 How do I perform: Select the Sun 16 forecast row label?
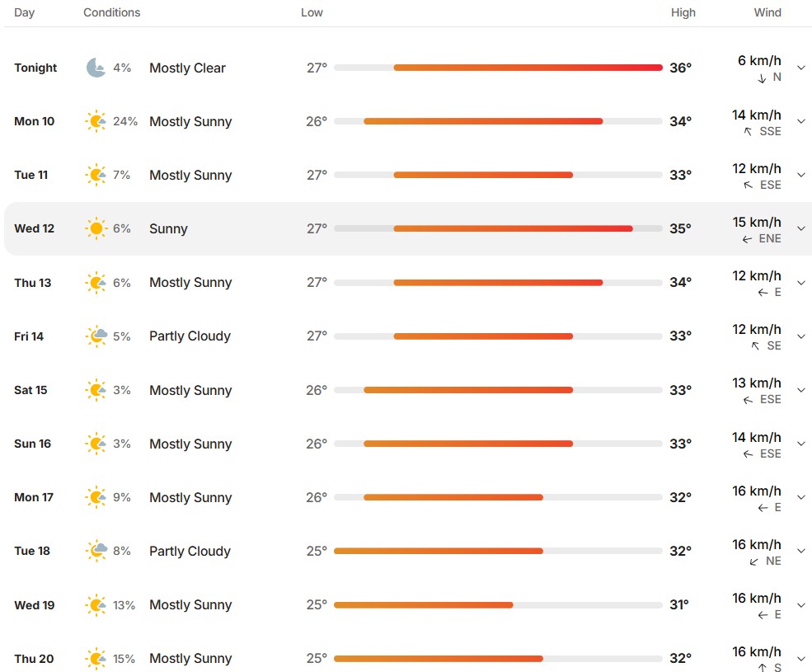tap(33, 444)
